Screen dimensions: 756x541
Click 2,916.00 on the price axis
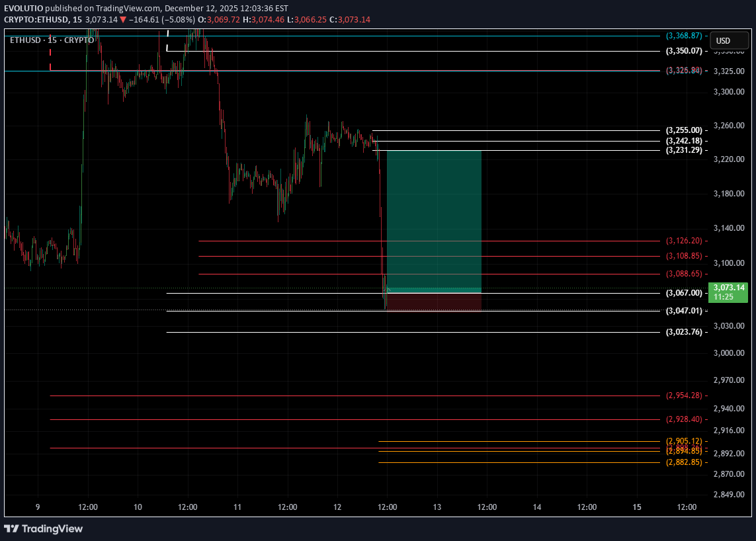728,430
